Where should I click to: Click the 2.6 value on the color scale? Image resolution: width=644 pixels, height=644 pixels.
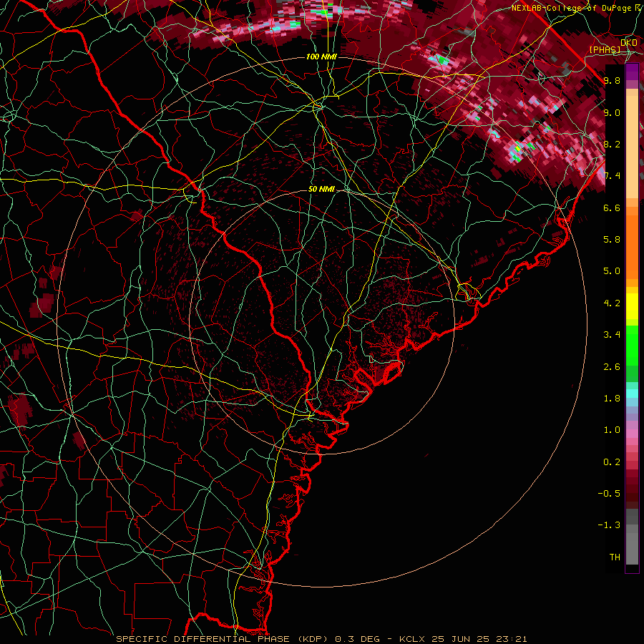612,367
